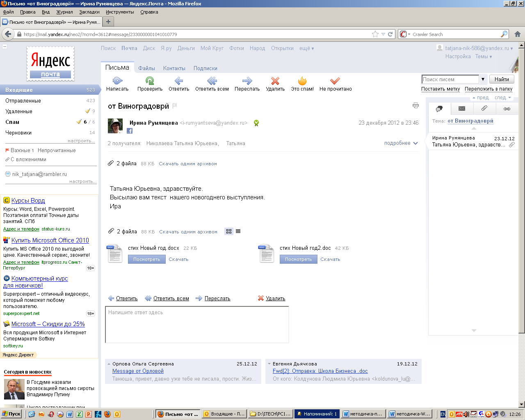
Task: Open a new Firefox tab with plus button
Action: click(x=108, y=22)
